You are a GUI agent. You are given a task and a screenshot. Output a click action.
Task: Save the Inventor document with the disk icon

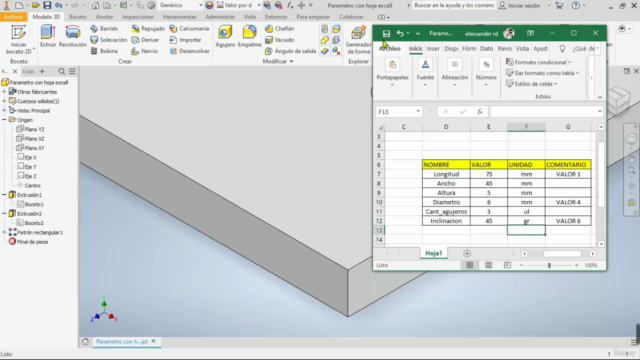(47, 5)
